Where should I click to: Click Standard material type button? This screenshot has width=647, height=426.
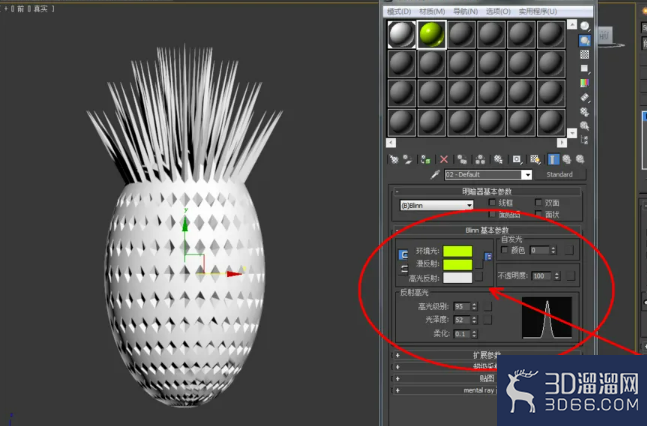coord(560,175)
